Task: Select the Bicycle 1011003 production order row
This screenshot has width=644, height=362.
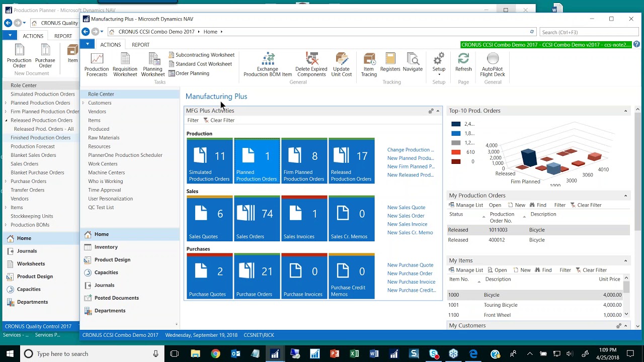Action: pyautogui.click(x=538, y=230)
